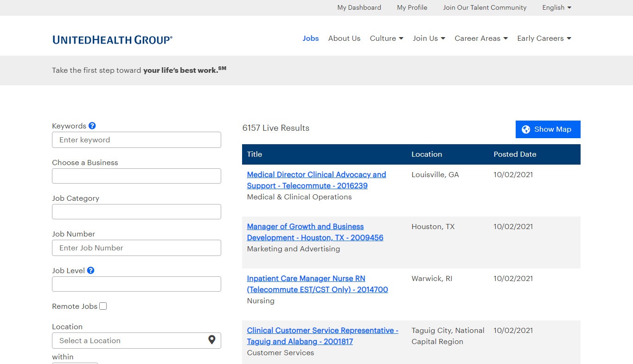The width and height of the screenshot is (633, 364).
Task: Open Medical Director Clinical Advocacy job link
Action: (316, 180)
